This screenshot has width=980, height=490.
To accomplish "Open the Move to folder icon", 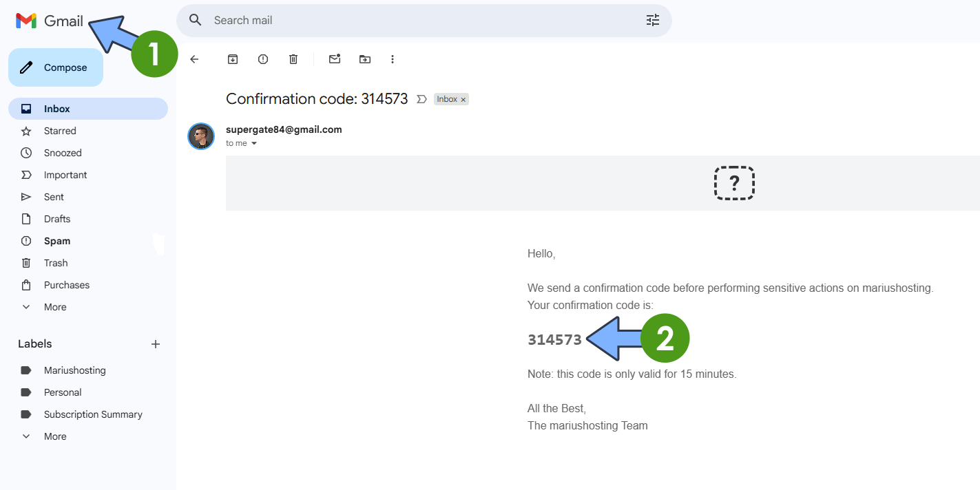I will click(x=365, y=59).
